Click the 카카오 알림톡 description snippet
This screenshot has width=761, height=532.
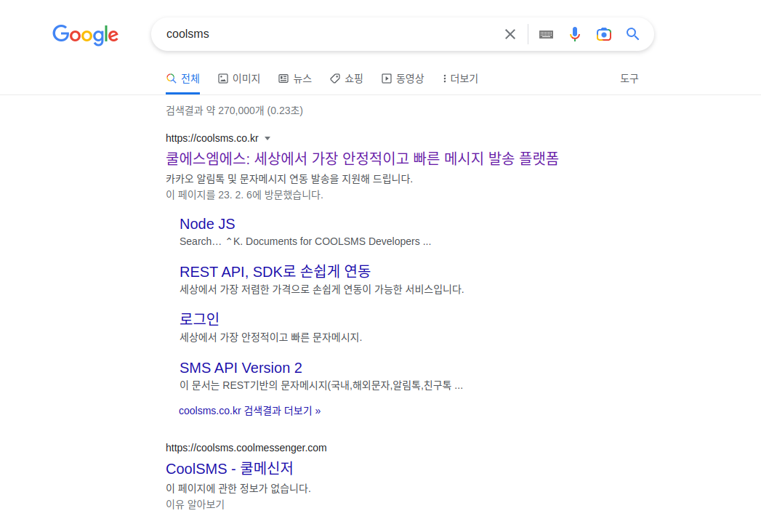289,179
